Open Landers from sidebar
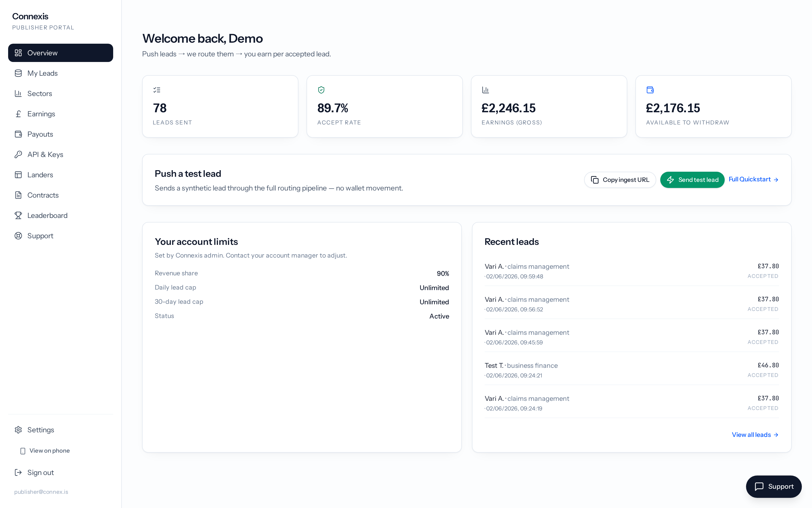Image resolution: width=812 pixels, height=508 pixels. 60,175
